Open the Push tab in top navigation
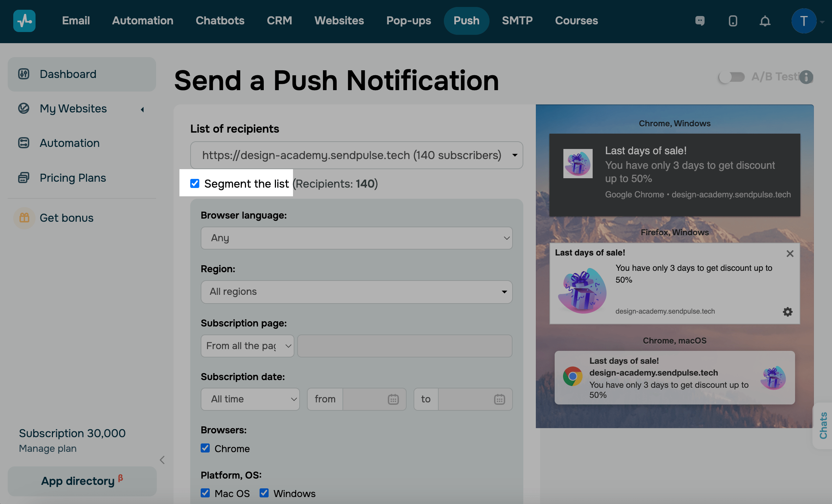This screenshot has width=832, height=504. click(x=467, y=20)
